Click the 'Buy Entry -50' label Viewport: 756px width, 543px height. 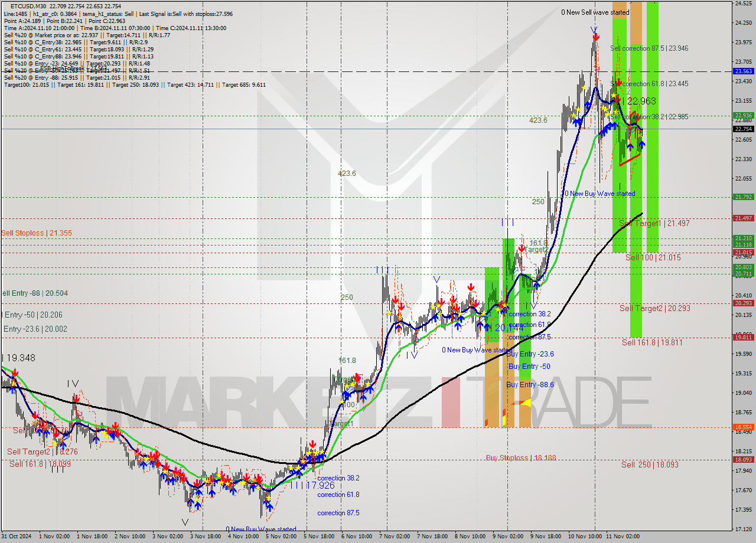(529, 367)
